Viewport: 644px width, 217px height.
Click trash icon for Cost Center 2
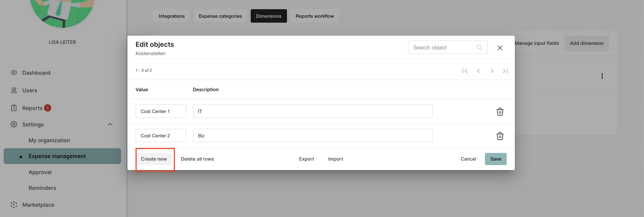tap(499, 136)
